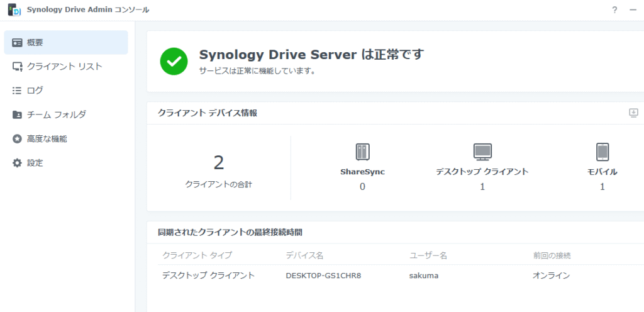644x312 pixels.
Task: Click the desktop client monitor icon
Action: 482,152
